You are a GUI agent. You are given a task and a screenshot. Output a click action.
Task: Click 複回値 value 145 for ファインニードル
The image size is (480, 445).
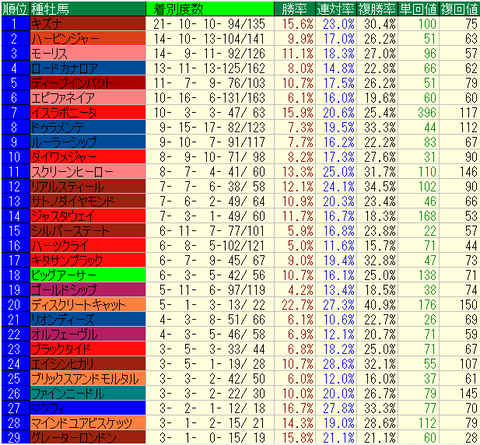[x=468, y=393]
